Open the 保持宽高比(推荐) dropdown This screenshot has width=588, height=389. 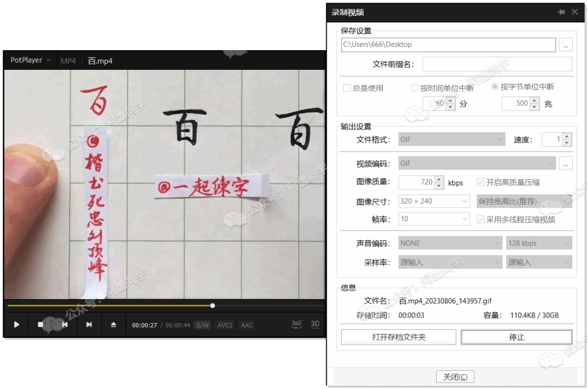tap(524, 202)
